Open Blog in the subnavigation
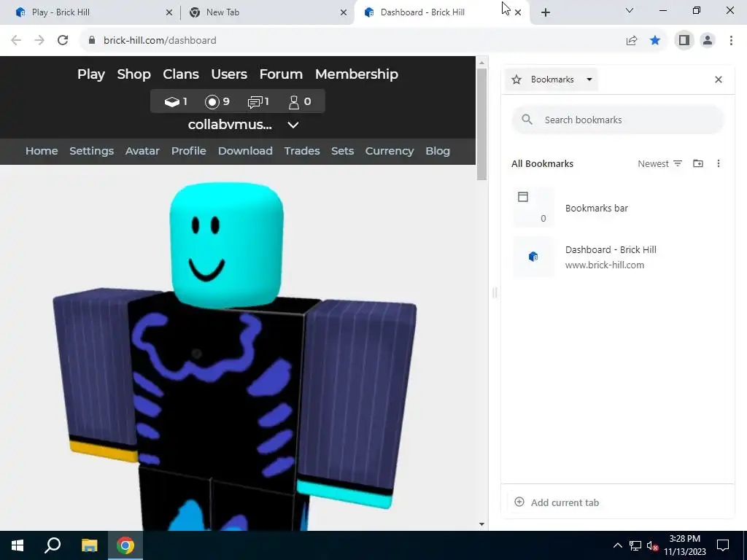Screen dimensions: 747x560 [x=438, y=151]
